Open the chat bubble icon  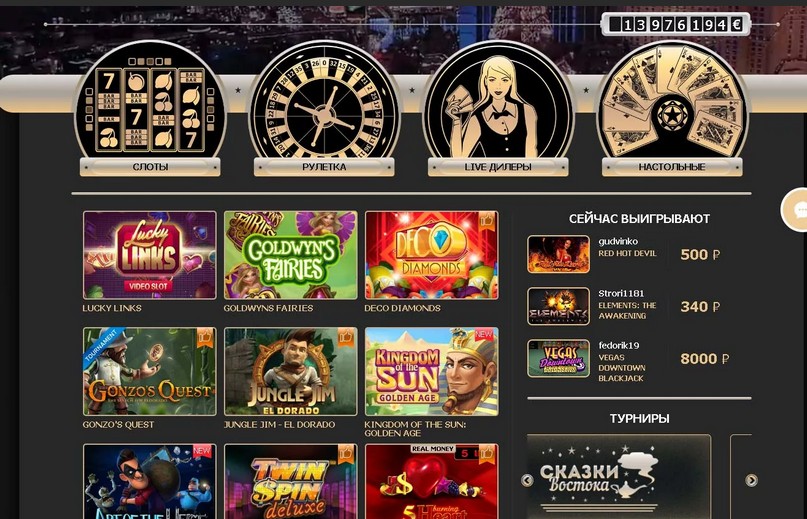796,210
